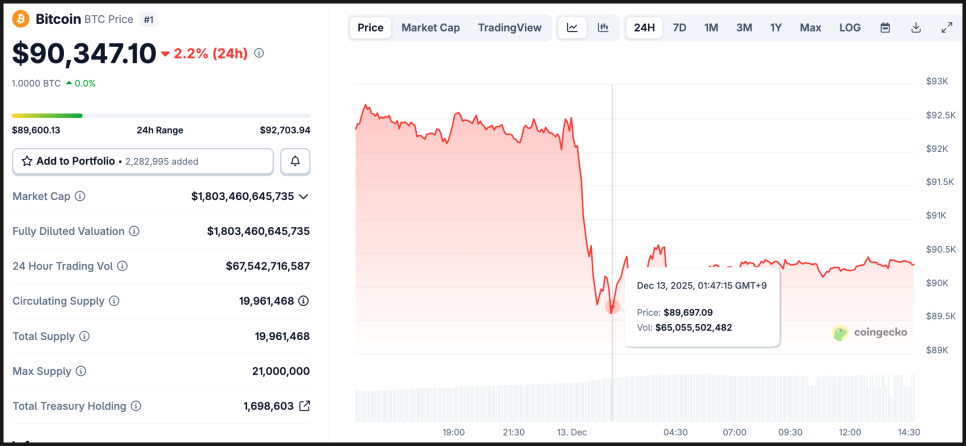Select the Max time range
Screen dimensions: 966x446
810,28
